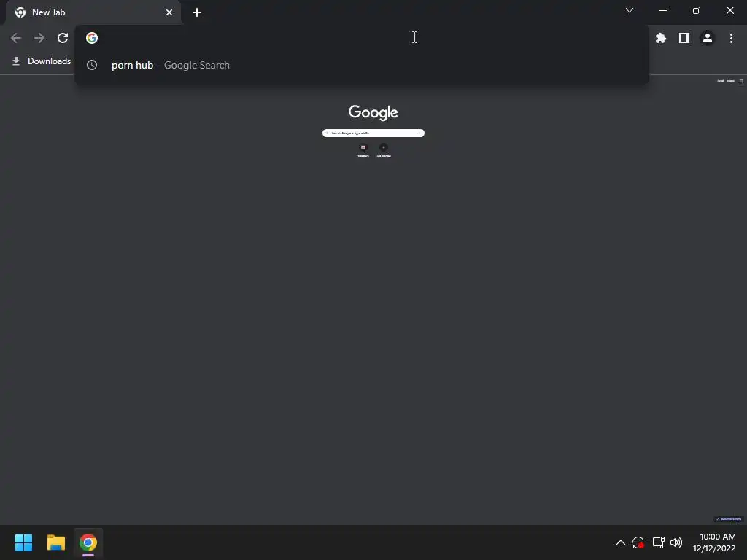Click the Google icon in the address bar

click(x=92, y=38)
